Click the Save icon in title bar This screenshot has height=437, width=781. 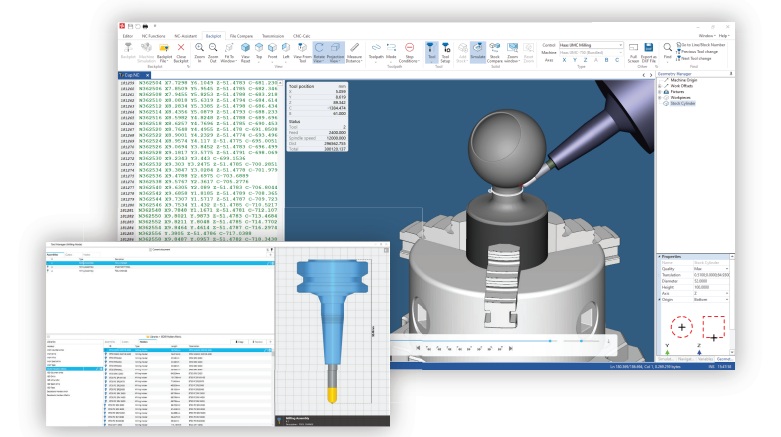130,26
